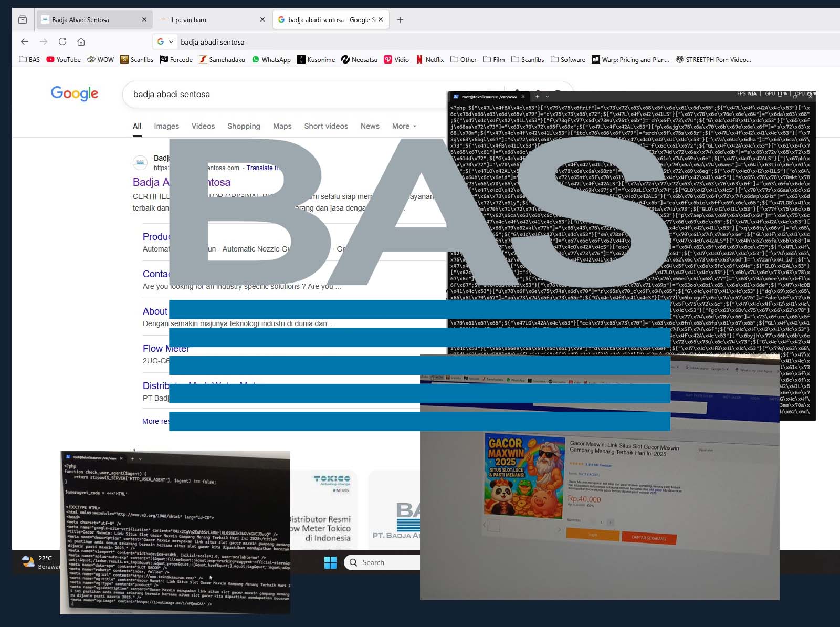Expand the More search filters menu
This screenshot has width=840, height=627.
404,126
